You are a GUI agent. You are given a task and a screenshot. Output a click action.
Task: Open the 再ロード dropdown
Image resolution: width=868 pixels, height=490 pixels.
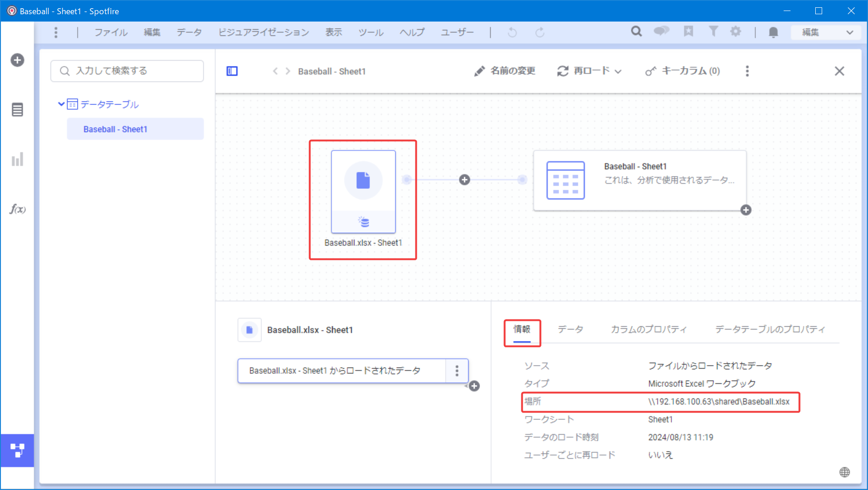tap(589, 71)
